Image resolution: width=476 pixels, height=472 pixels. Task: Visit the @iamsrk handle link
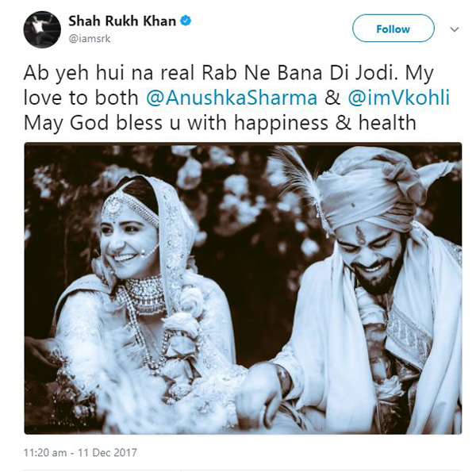click(x=90, y=39)
